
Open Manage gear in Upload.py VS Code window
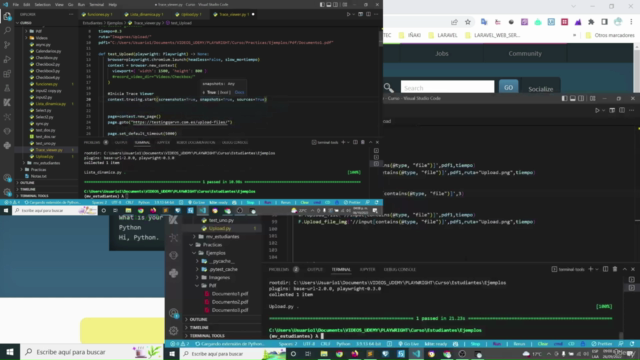tap(173, 330)
